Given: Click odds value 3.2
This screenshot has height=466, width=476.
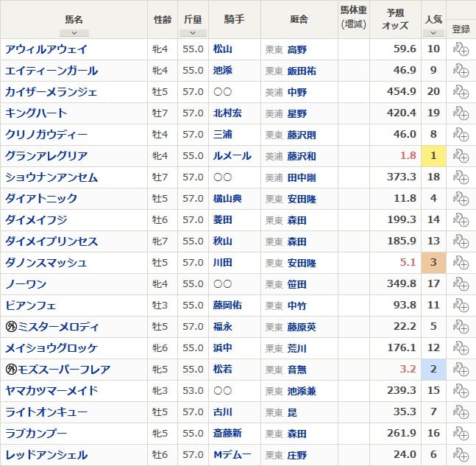Looking at the screenshot, I should click(408, 370).
